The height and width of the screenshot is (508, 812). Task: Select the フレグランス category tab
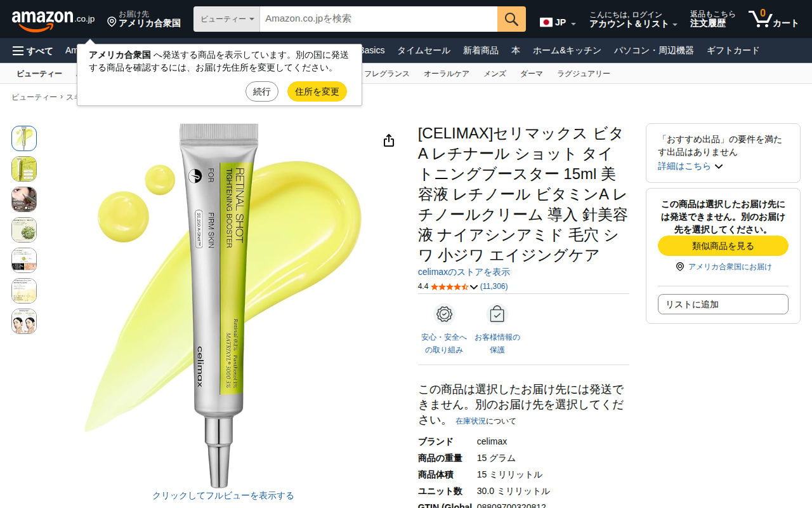(387, 74)
